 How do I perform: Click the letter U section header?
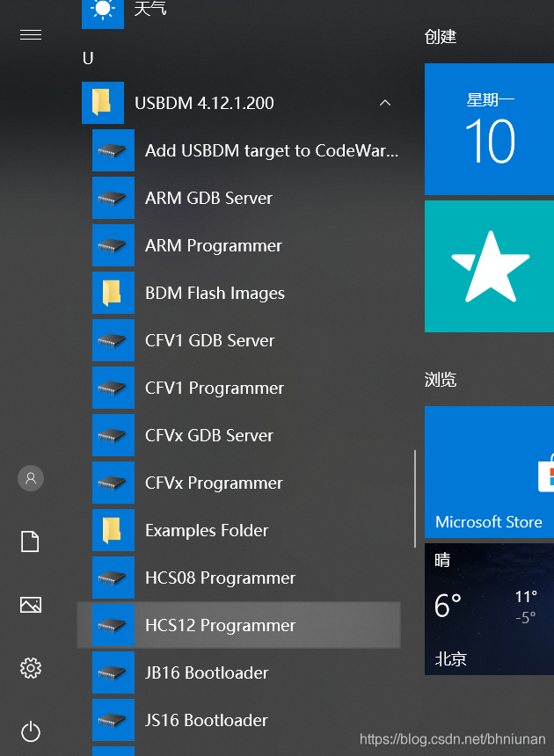[x=88, y=58]
